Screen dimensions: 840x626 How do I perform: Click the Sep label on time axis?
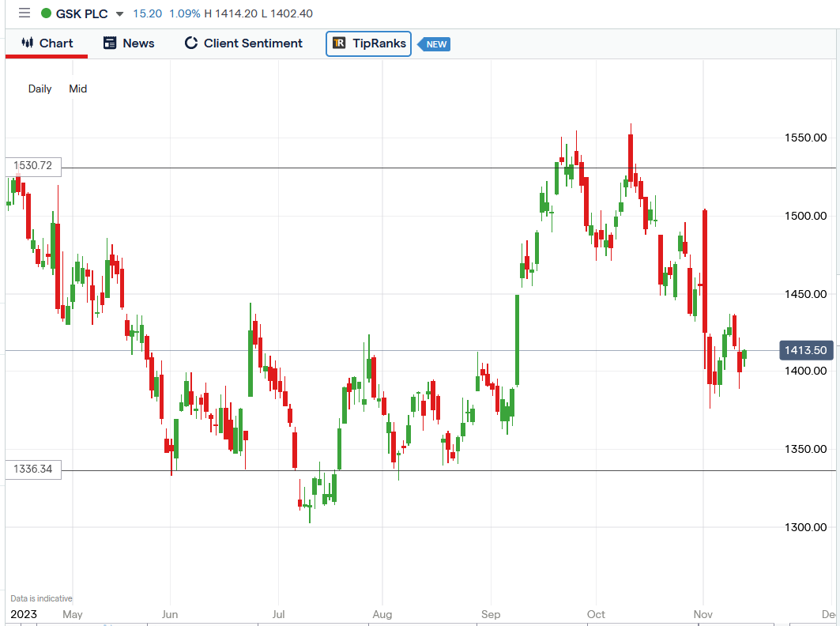click(x=491, y=614)
